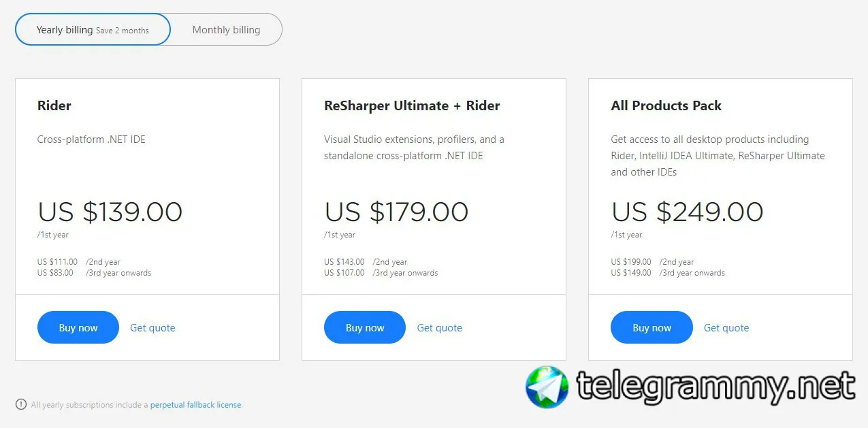The image size is (868, 428).
Task: Select the US $249.00 price text
Action: [687, 212]
